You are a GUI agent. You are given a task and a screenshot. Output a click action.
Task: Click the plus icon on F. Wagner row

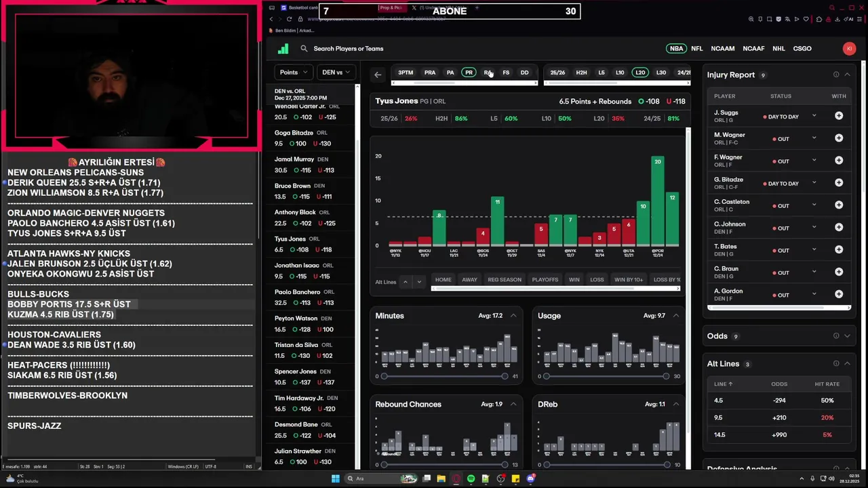(839, 161)
